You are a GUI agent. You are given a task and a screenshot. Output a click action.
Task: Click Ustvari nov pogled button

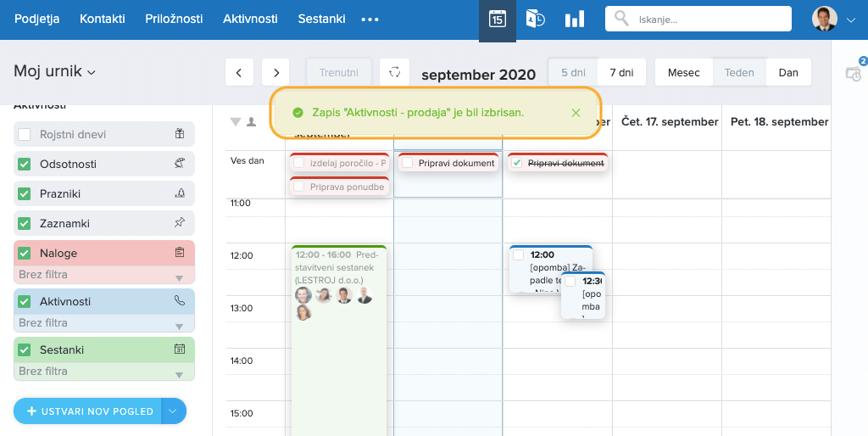(x=87, y=411)
